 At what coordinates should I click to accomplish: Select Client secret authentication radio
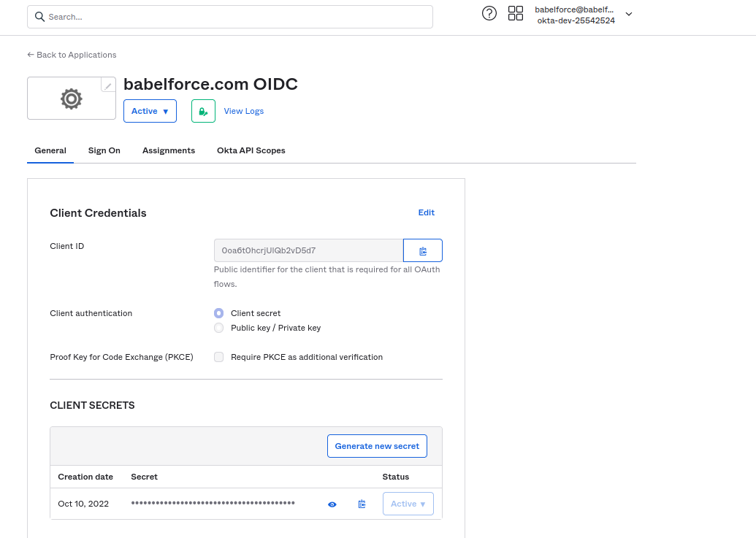(x=219, y=314)
